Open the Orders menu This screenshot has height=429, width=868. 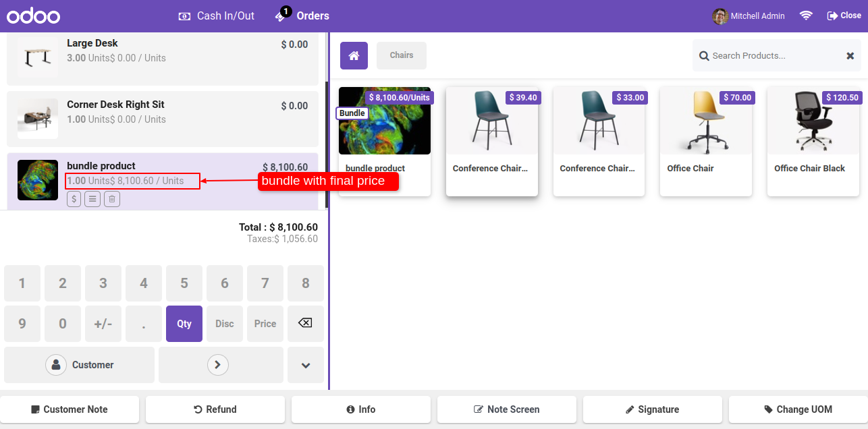pyautogui.click(x=302, y=15)
